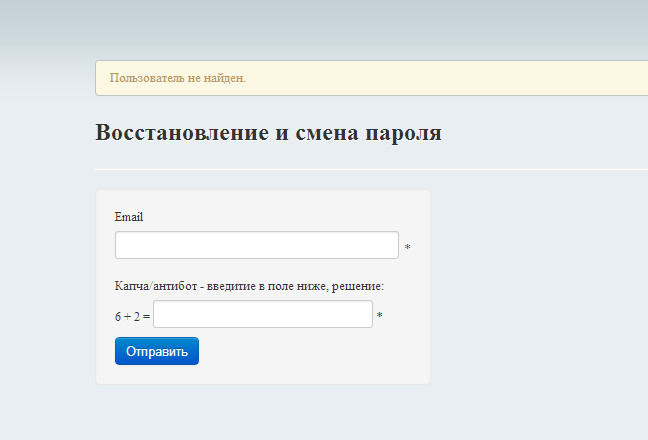The height and width of the screenshot is (440, 648).
Task: Click the 'Email' field label
Action: [x=129, y=217]
